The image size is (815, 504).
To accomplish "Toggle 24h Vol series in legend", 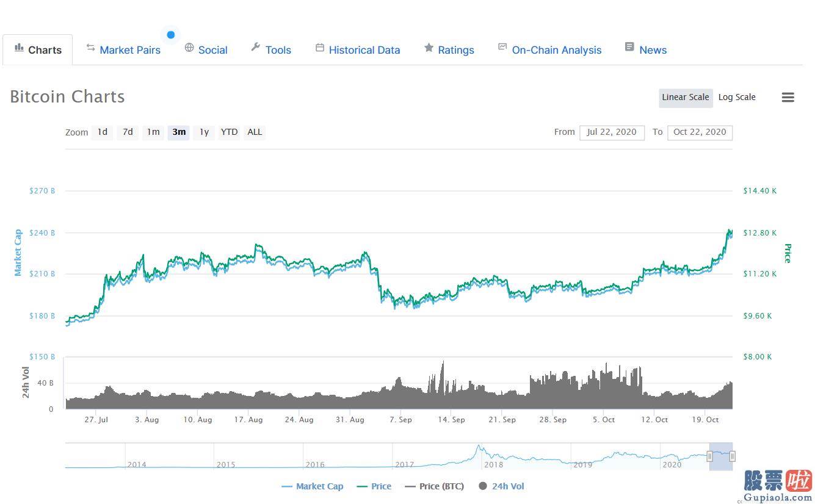I will coord(501,486).
